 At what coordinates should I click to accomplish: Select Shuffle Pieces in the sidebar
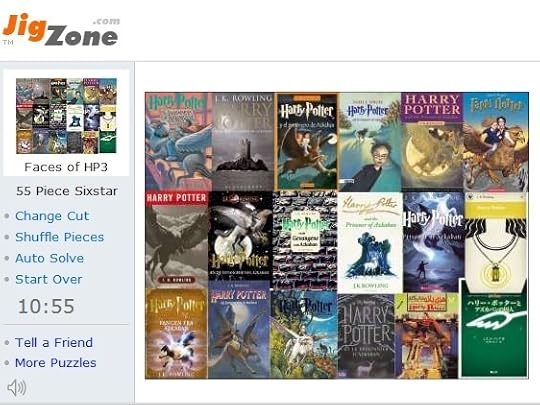60,237
